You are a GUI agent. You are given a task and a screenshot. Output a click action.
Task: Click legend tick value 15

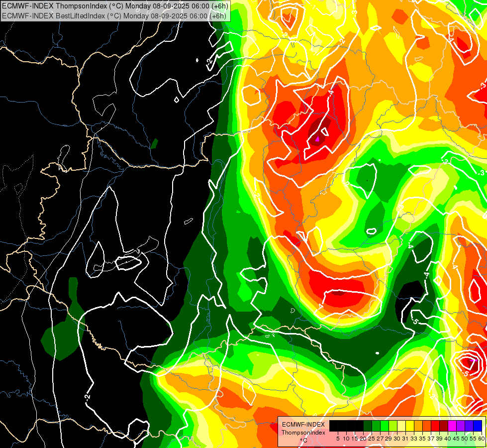point(355,439)
